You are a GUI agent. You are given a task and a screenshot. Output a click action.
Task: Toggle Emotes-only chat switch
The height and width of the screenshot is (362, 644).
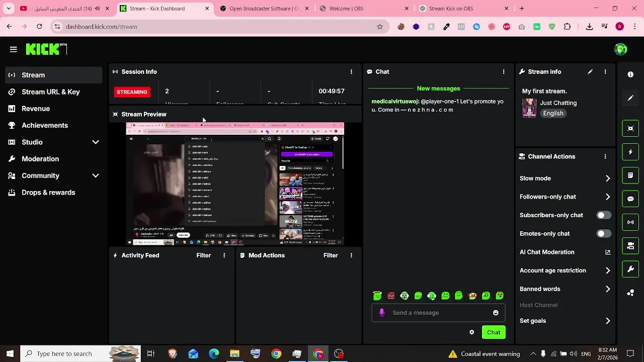coord(604,234)
